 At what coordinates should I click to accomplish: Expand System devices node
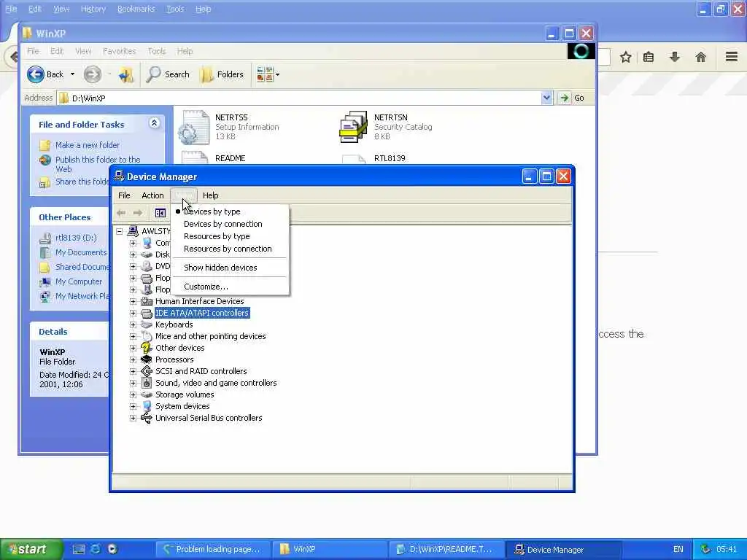(x=133, y=406)
